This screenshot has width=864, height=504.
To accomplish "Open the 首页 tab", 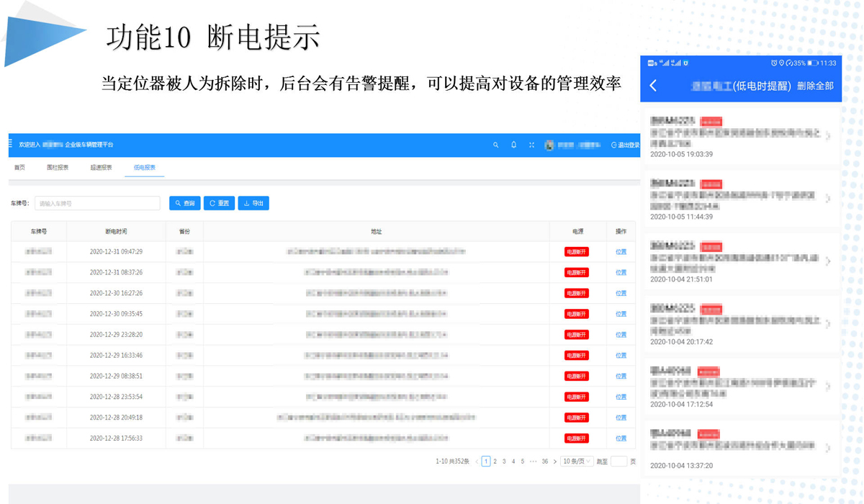I will (x=19, y=168).
